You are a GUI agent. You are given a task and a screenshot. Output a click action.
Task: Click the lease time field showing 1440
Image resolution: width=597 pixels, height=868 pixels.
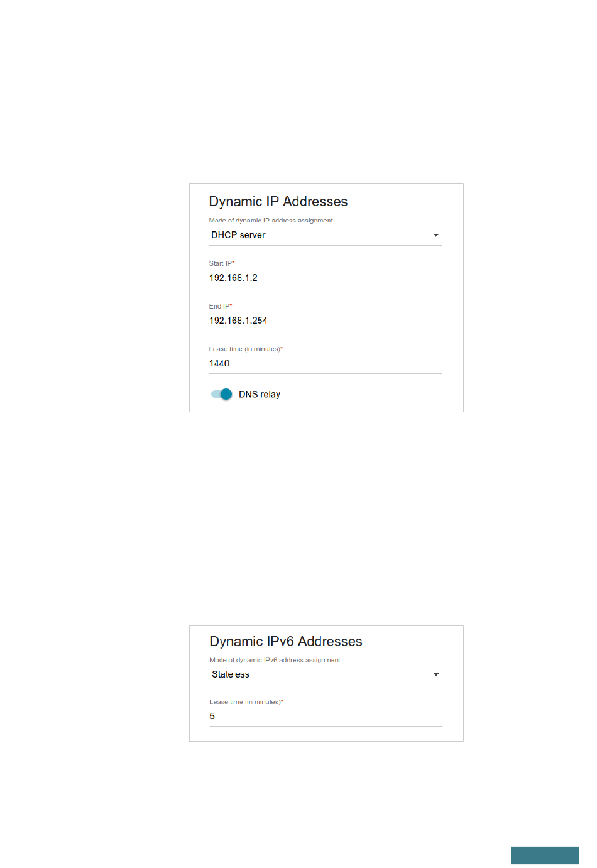(x=326, y=363)
